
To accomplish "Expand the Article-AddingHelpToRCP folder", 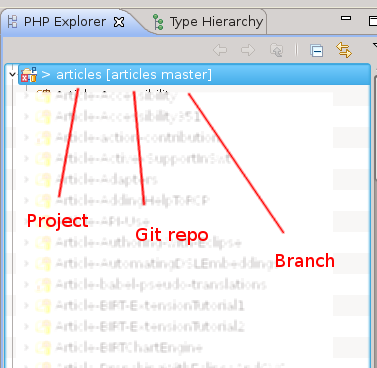I will pos(27,201).
